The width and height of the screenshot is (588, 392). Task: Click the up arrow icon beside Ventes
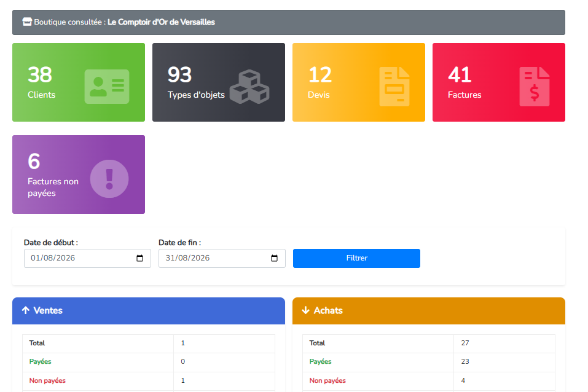[x=26, y=310]
